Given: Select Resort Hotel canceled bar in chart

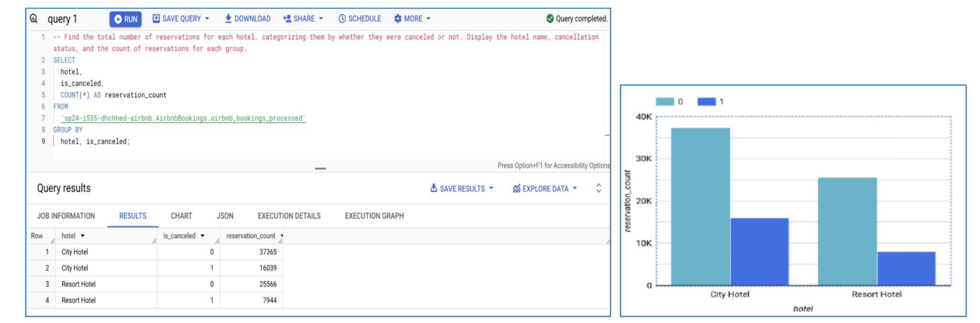Looking at the screenshot, I should [x=906, y=268].
